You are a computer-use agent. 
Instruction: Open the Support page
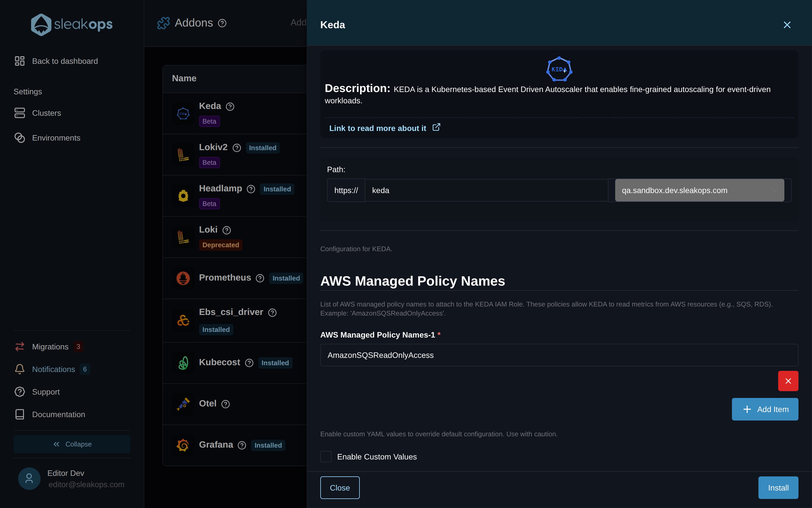(46, 392)
